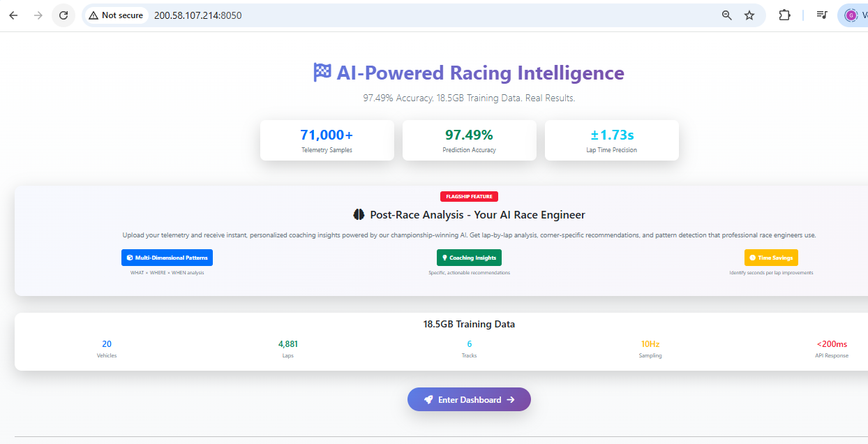Click the 97.49% Accuracy tagline text
This screenshot has width=868, height=444.
coord(469,98)
